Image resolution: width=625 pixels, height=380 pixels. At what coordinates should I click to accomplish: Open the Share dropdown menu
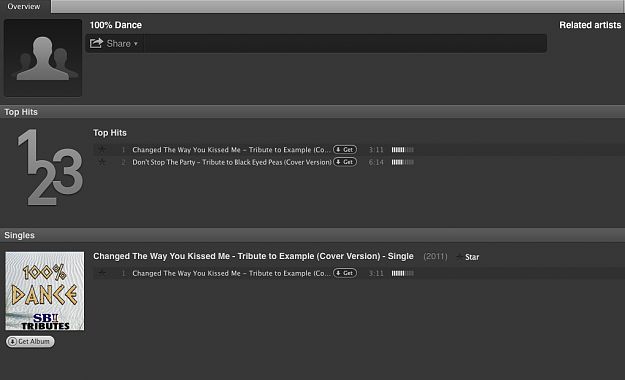pos(114,43)
